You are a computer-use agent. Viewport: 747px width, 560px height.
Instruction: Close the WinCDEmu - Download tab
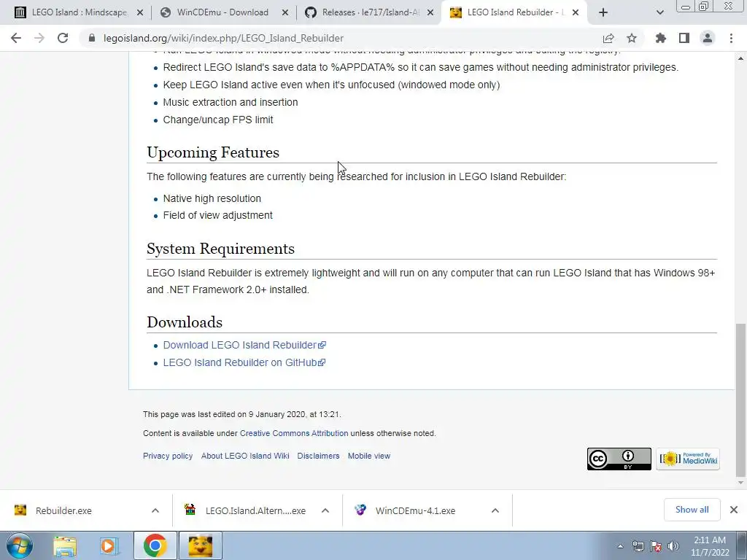click(x=285, y=12)
